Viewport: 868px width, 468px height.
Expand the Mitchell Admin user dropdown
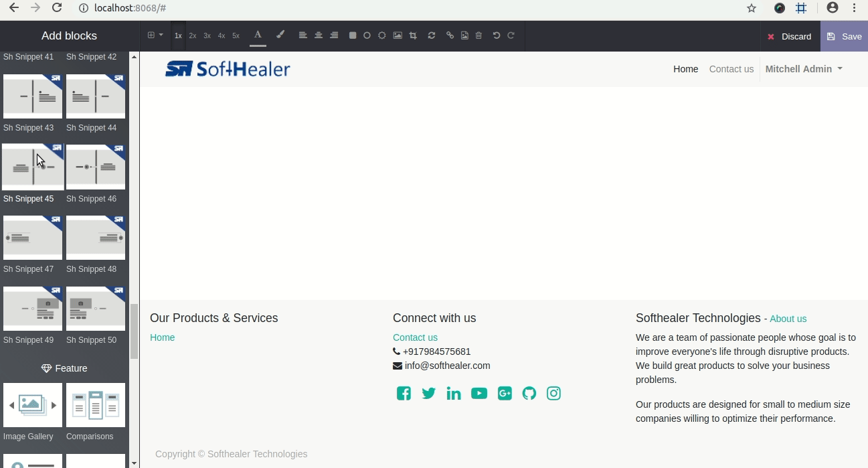(x=804, y=69)
